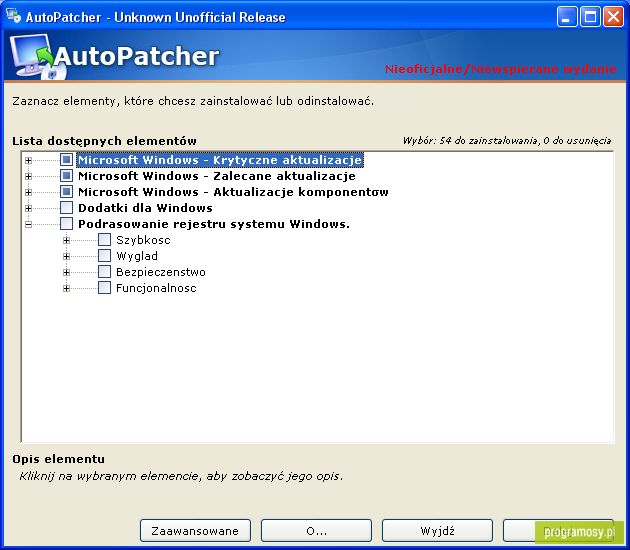Close the AutoPatcher window
This screenshot has width=630, height=550.
(x=614, y=17)
